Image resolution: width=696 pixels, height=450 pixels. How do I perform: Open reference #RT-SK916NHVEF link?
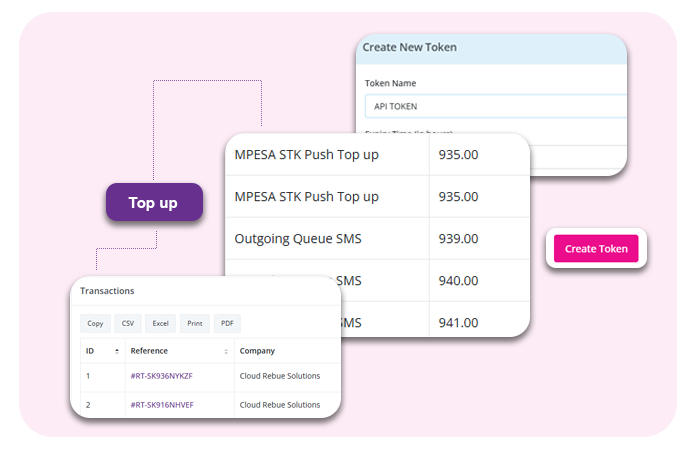(162, 405)
